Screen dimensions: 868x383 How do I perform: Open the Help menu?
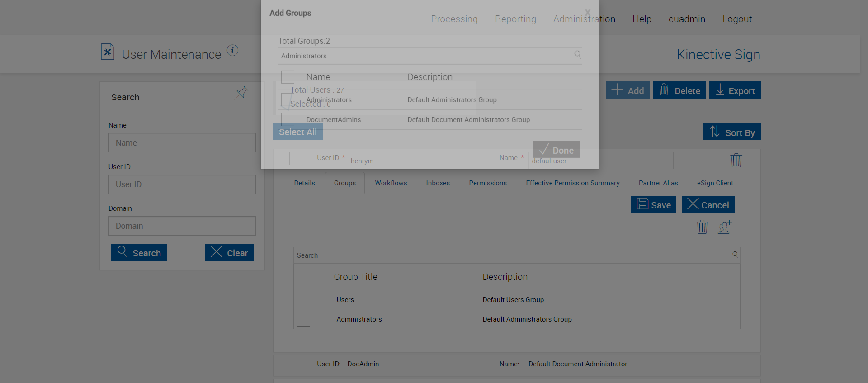[x=642, y=19]
